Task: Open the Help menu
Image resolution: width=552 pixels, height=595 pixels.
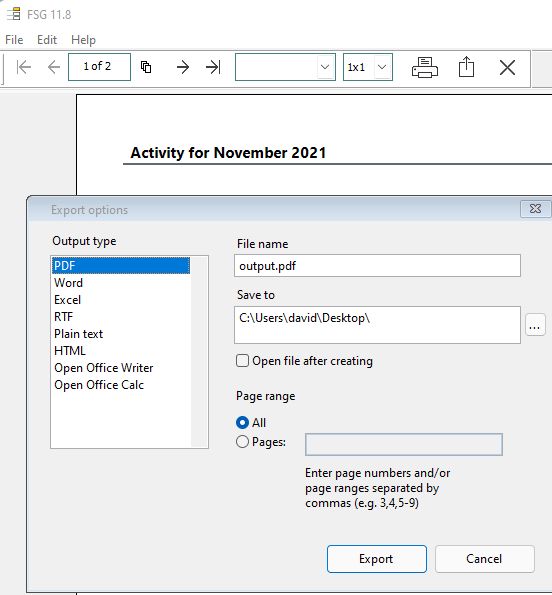Action: pyautogui.click(x=83, y=40)
